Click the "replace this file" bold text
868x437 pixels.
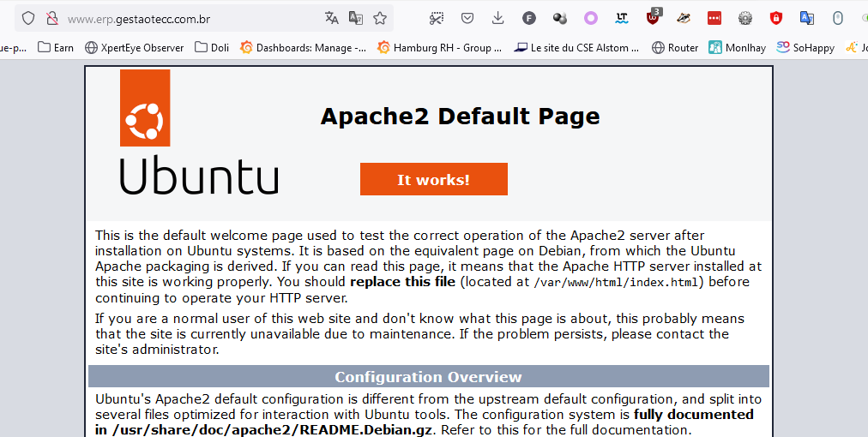point(402,282)
